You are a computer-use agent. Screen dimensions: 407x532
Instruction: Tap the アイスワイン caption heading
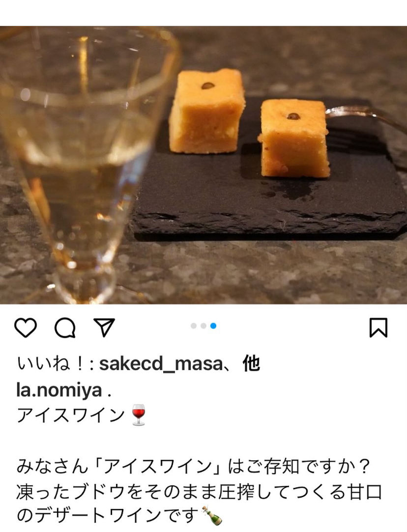click(71, 415)
